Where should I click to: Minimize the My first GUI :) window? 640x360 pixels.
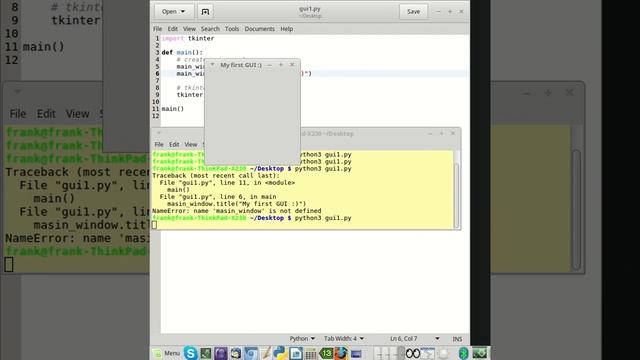269,65
